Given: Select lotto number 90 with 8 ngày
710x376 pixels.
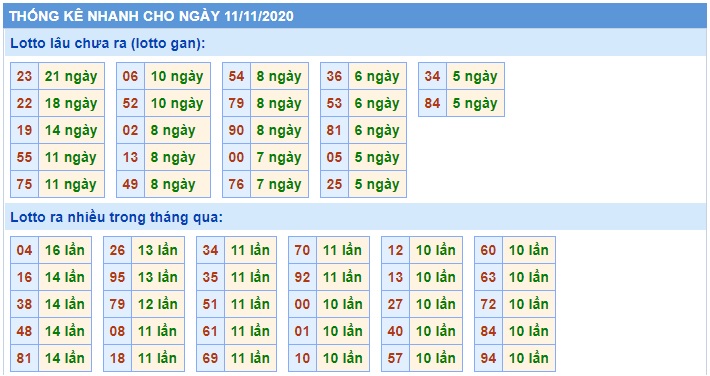Looking at the screenshot, I should pyautogui.click(x=236, y=130).
